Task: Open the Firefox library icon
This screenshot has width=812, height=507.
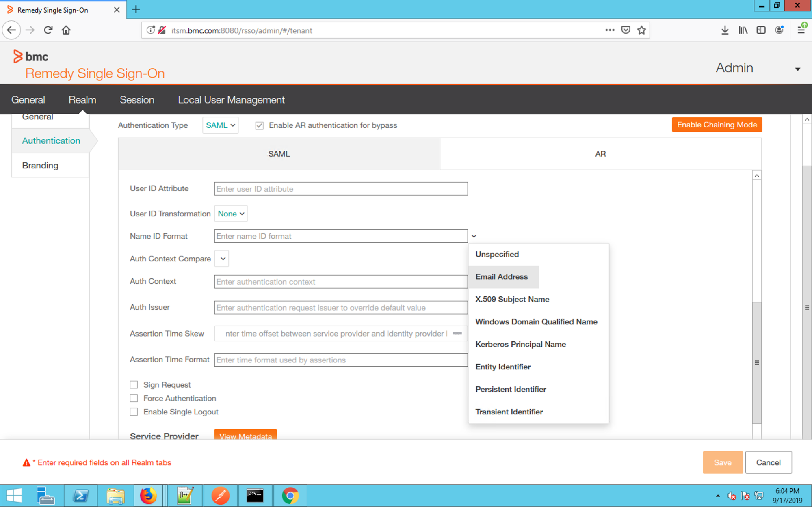Action: pos(743,30)
